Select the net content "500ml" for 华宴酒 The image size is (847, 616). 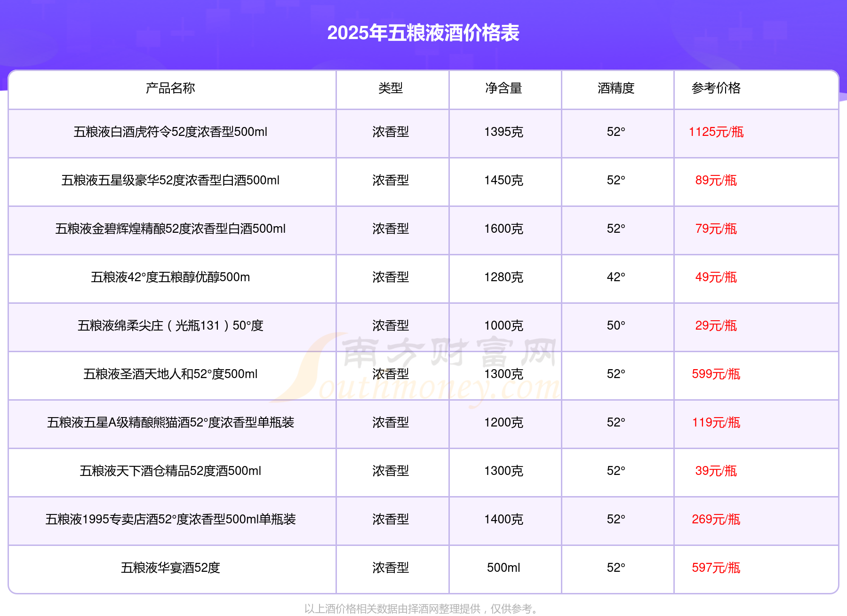click(x=503, y=568)
